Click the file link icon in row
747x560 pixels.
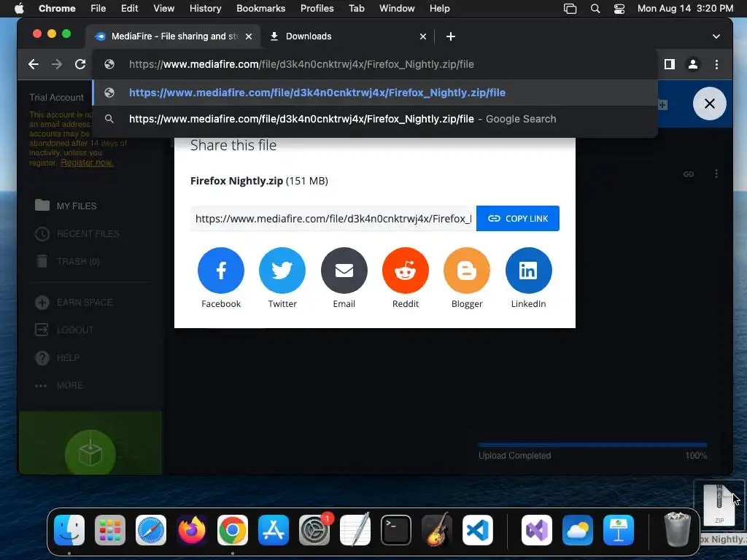pos(689,174)
